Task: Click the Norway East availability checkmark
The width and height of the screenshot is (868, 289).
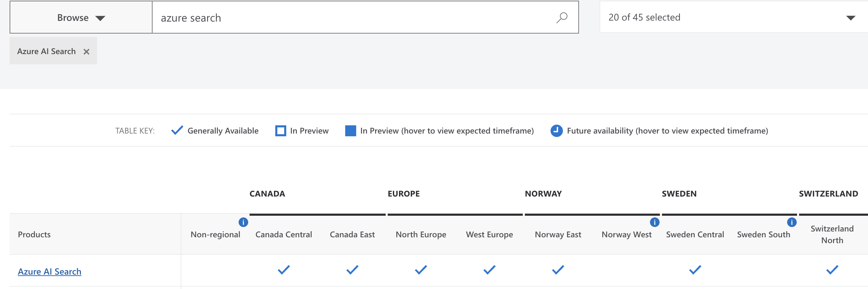Action: 558,270
